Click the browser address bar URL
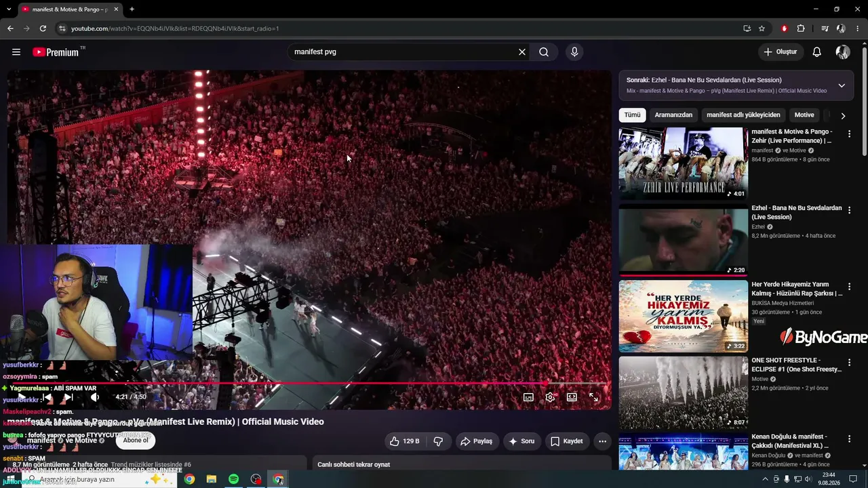 click(175, 28)
